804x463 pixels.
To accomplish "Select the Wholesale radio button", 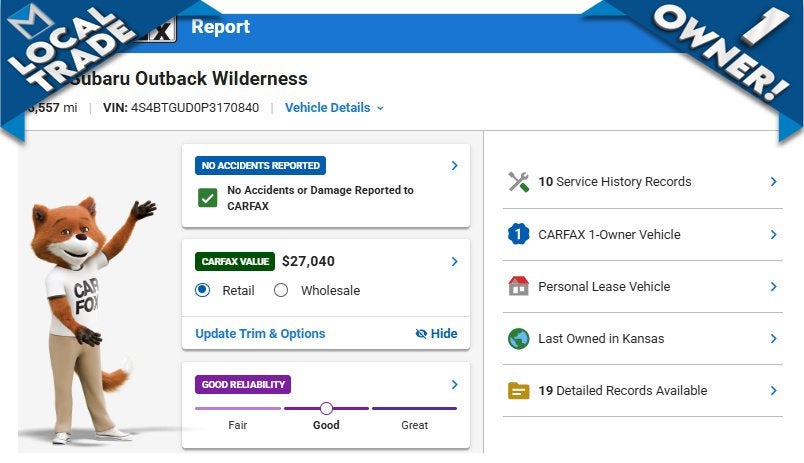I will (x=281, y=290).
